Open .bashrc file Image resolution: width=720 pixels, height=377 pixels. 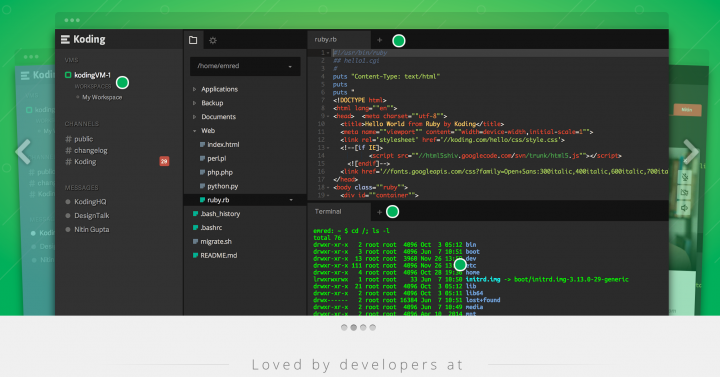(211, 227)
